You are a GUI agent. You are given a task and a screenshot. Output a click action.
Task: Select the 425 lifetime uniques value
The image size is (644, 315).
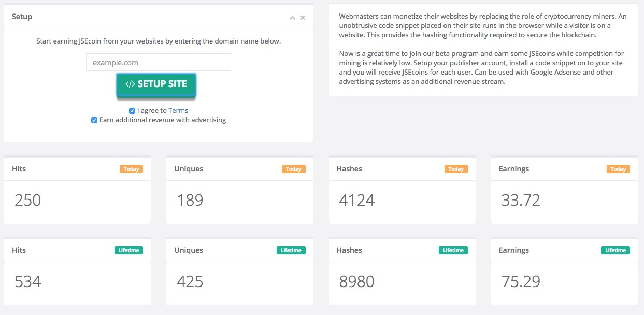click(x=190, y=281)
